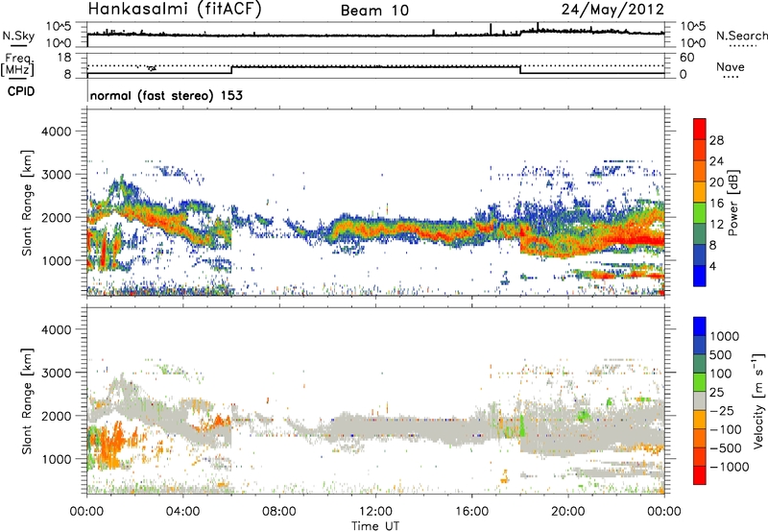Click the 500 label on velocity colorbar
The image size is (768, 532).
click(721, 354)
